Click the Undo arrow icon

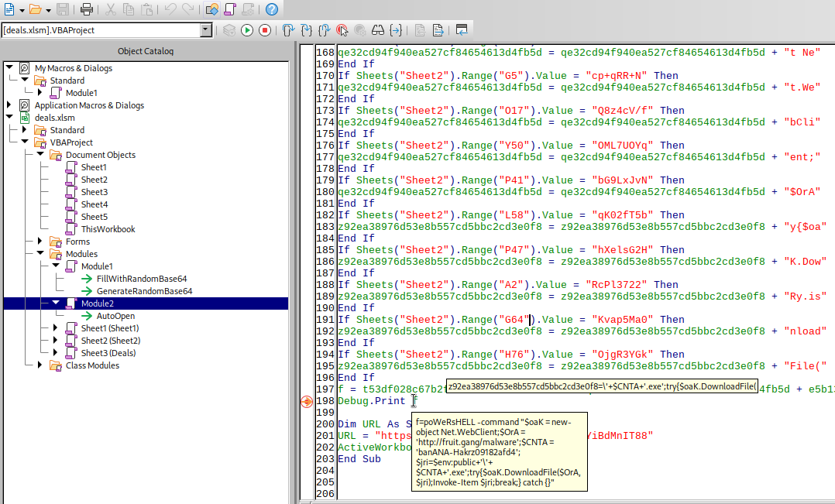[x=170, y=9]
